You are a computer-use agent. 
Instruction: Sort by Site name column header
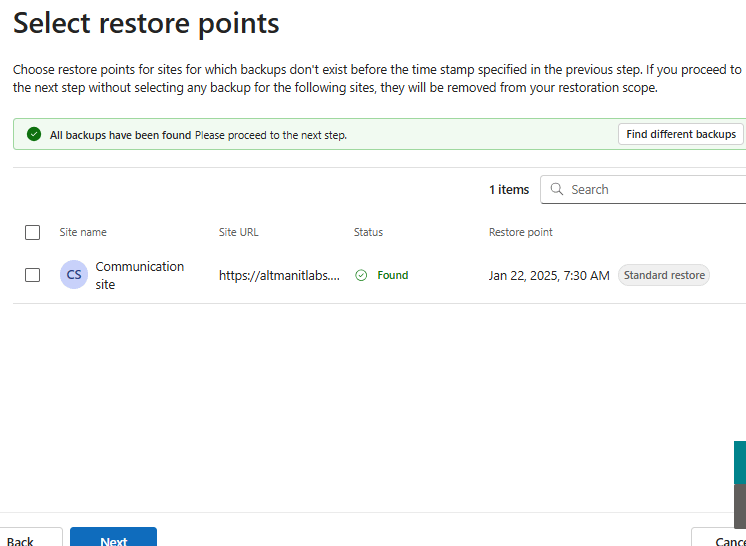pos(83,232)
